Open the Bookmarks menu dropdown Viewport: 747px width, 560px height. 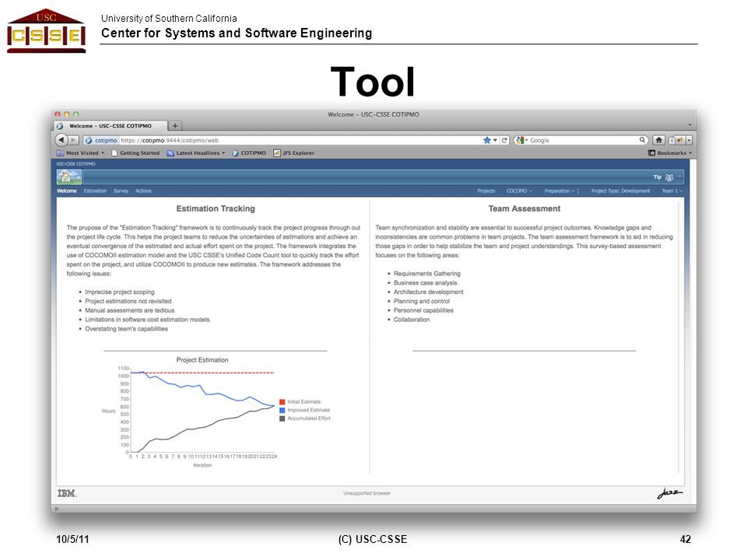670,153
